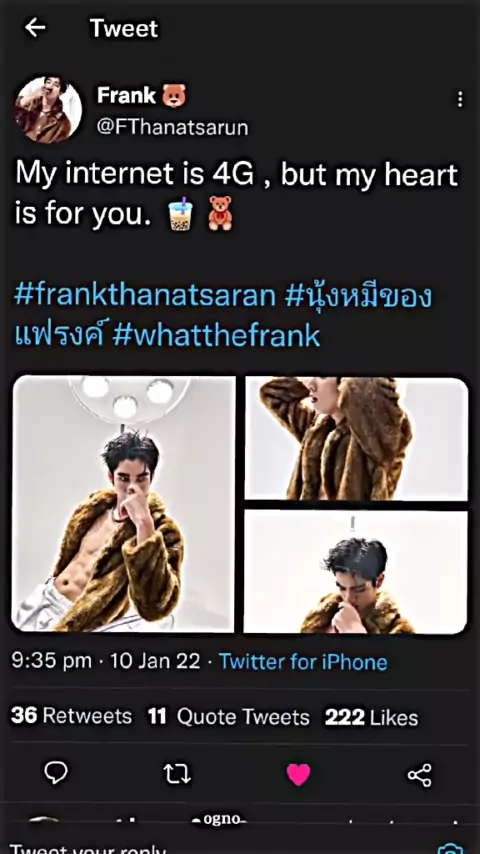Image resolution: width=480 pixels, height=854 pixels.
Task: Tap the back arrow icon
Action: point(35,28)
